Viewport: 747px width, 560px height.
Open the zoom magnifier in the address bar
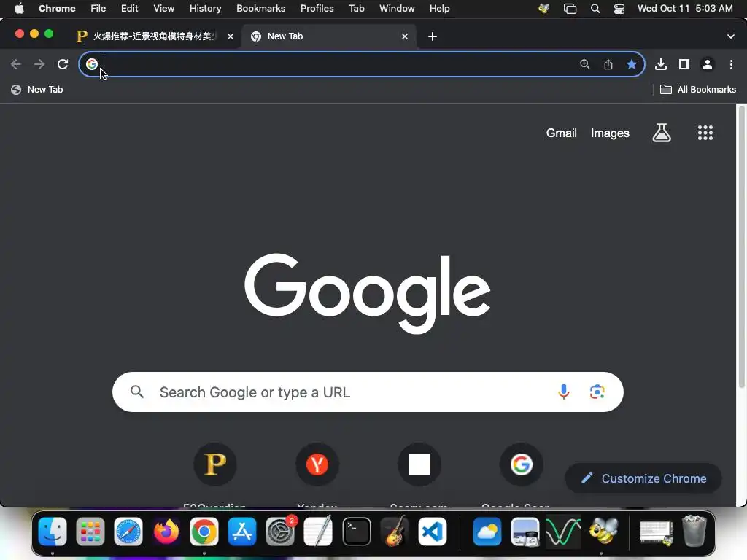584,64
